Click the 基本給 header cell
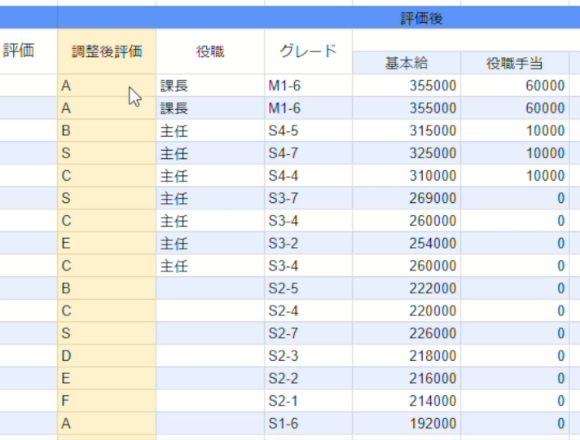 pos(406,63)
